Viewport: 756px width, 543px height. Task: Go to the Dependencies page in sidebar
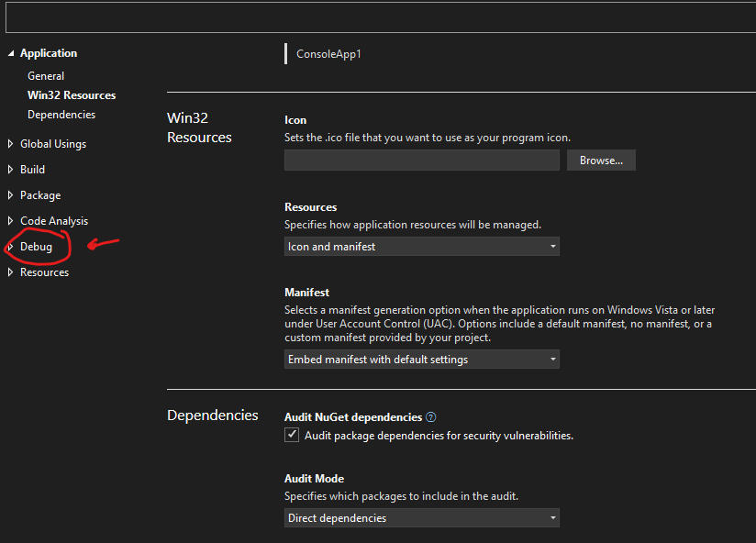point(61,115)
